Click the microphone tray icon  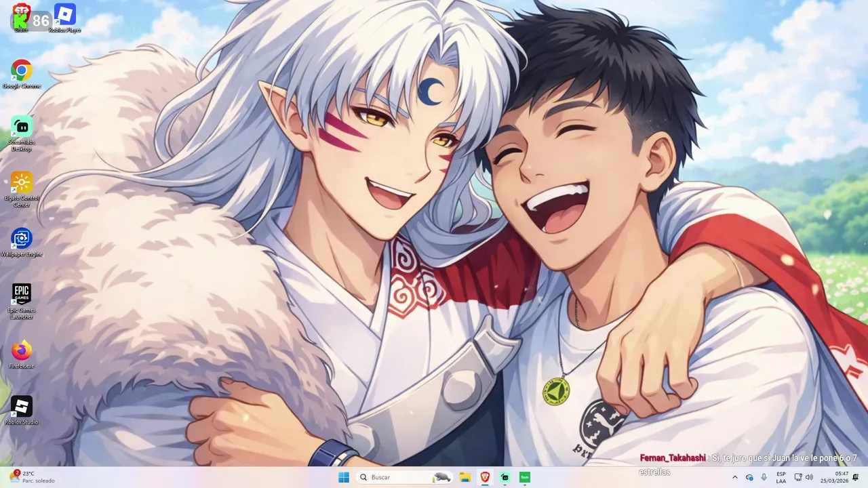[764, 477]
